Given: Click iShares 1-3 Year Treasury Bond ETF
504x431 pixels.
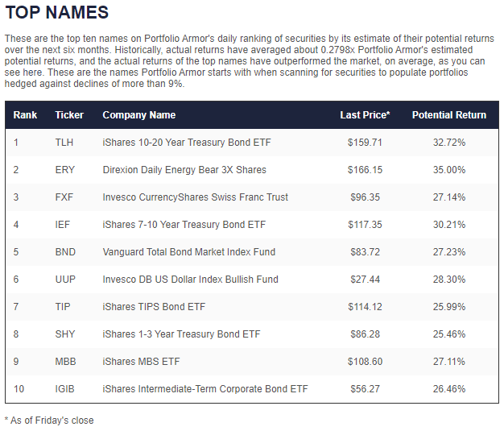Looking at the screenshot, I should point(181,334).
